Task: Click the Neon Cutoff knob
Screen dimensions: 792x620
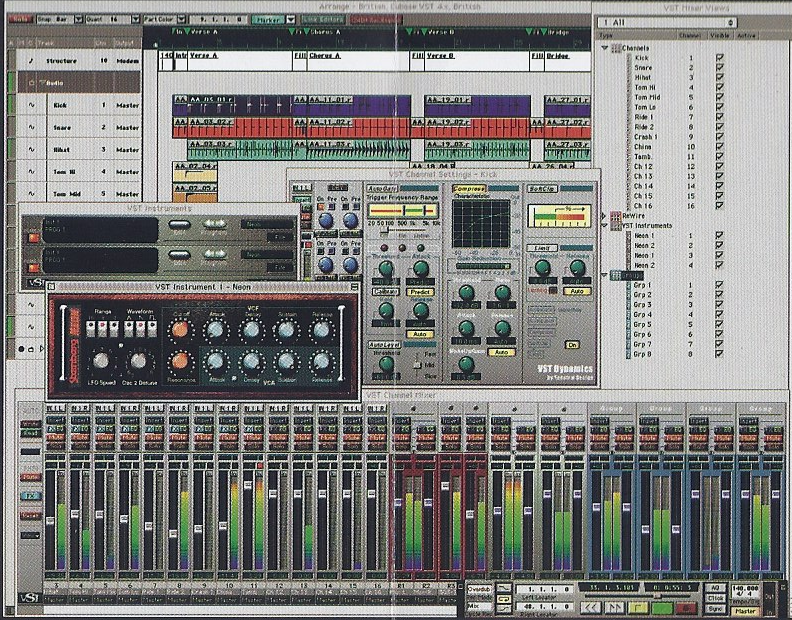Action: 180,329
